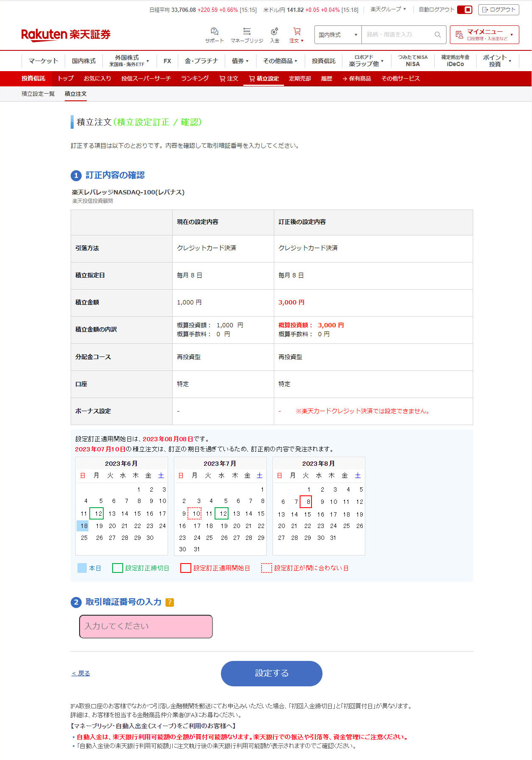Expand the 国内株式 search category dropdown

(x=338, y=35)
